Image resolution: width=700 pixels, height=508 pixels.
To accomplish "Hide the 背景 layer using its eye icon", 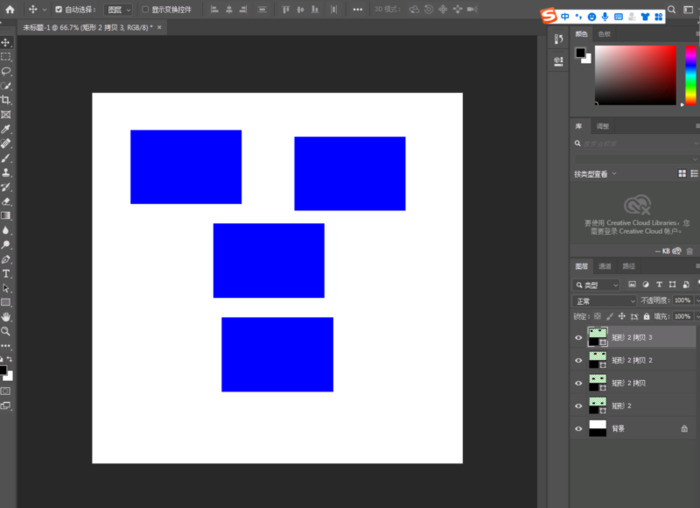I will coord(578,428).
